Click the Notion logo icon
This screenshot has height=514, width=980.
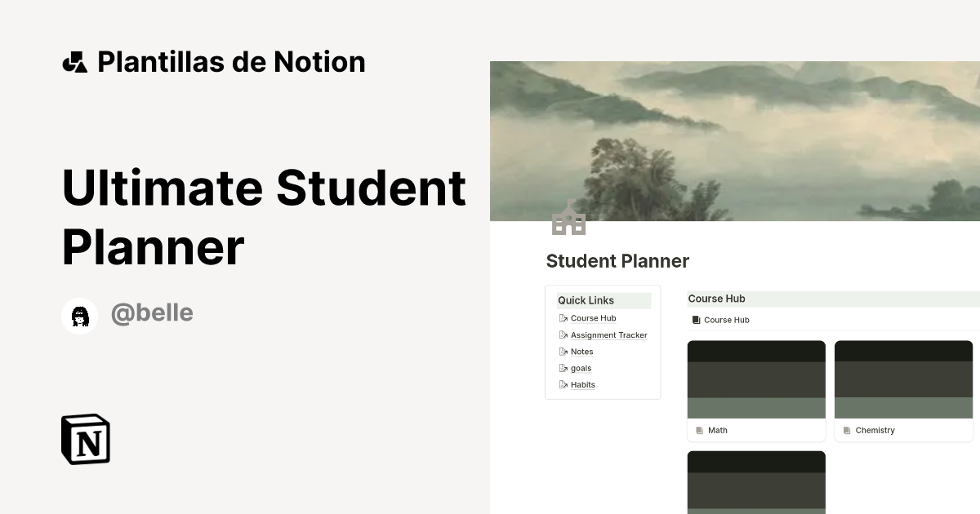[86, 439]
